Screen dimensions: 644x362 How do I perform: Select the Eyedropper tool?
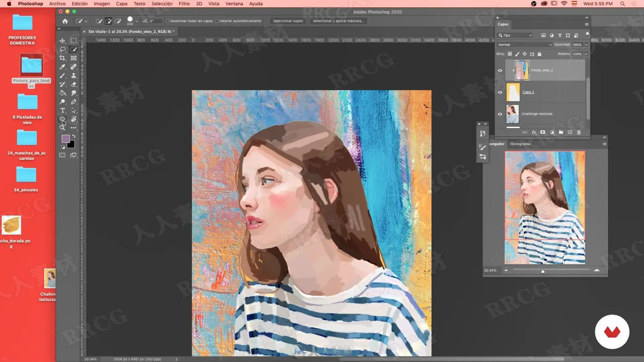[x=62, y=67]
